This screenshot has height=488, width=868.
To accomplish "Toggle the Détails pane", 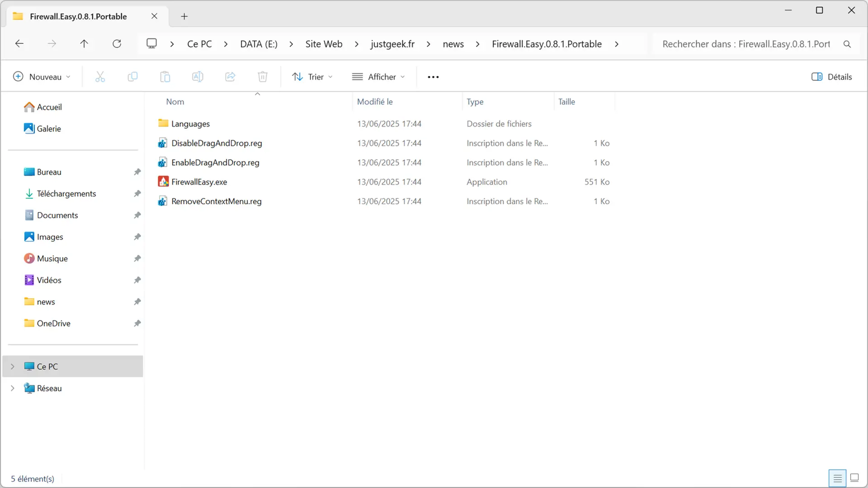I will (x=832, y=77).
